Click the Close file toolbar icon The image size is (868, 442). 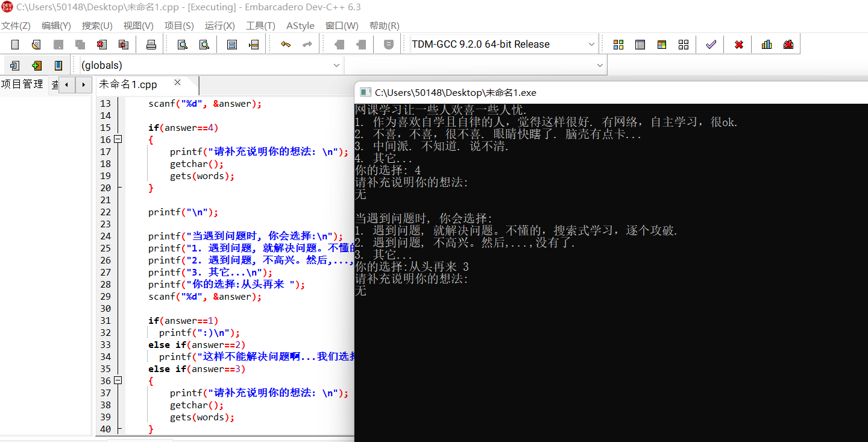pyautogui.click(x=102, y=45)
